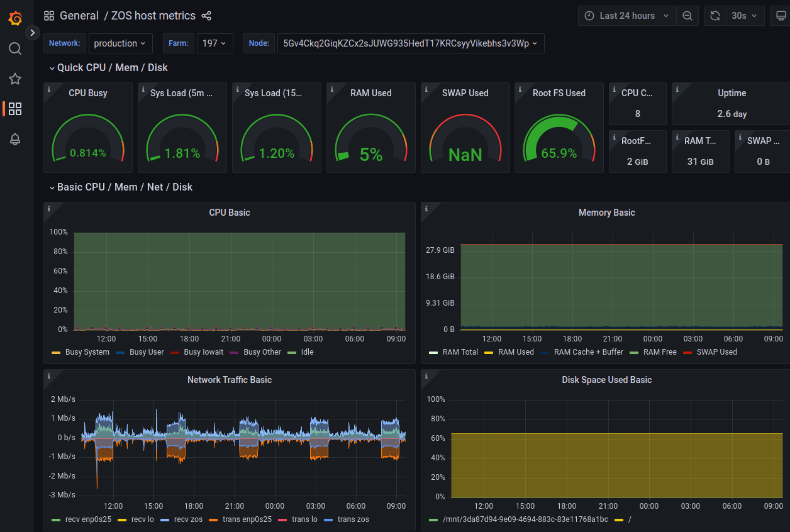
Task: Click the zoom out time range icon
Action: [x=687, y=16]
